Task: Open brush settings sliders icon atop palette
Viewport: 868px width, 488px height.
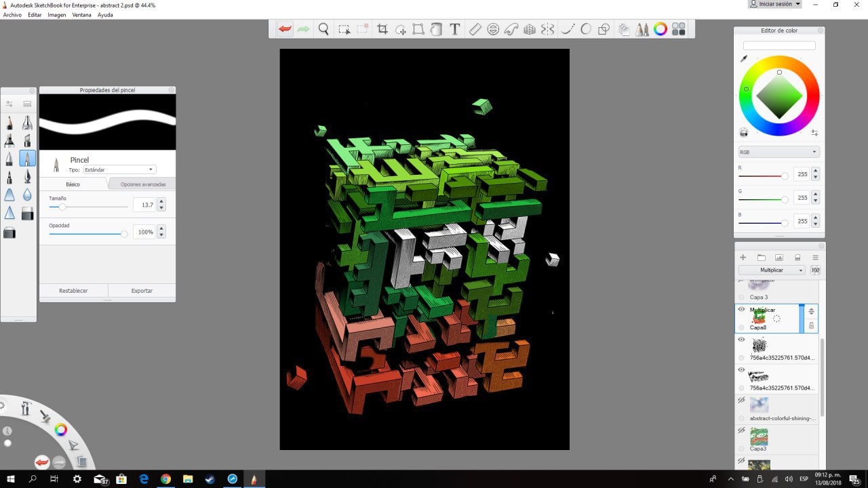Action: click(x=9, y=104)
